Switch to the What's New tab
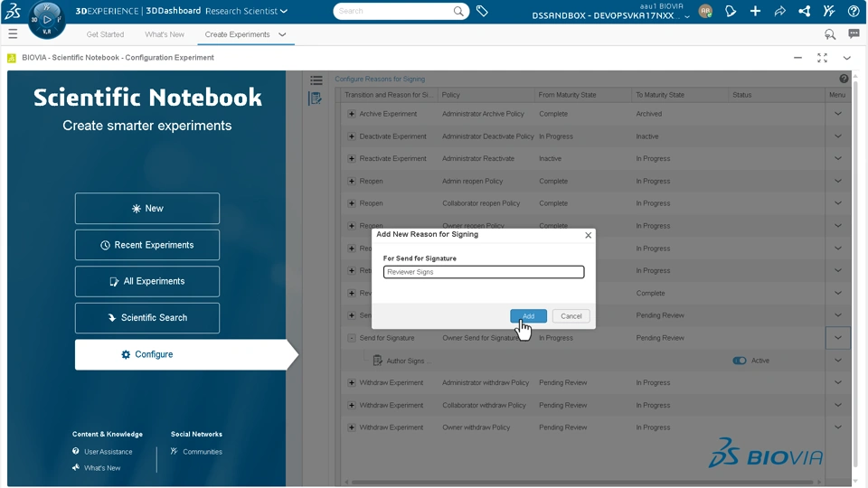 coord(165,34)
